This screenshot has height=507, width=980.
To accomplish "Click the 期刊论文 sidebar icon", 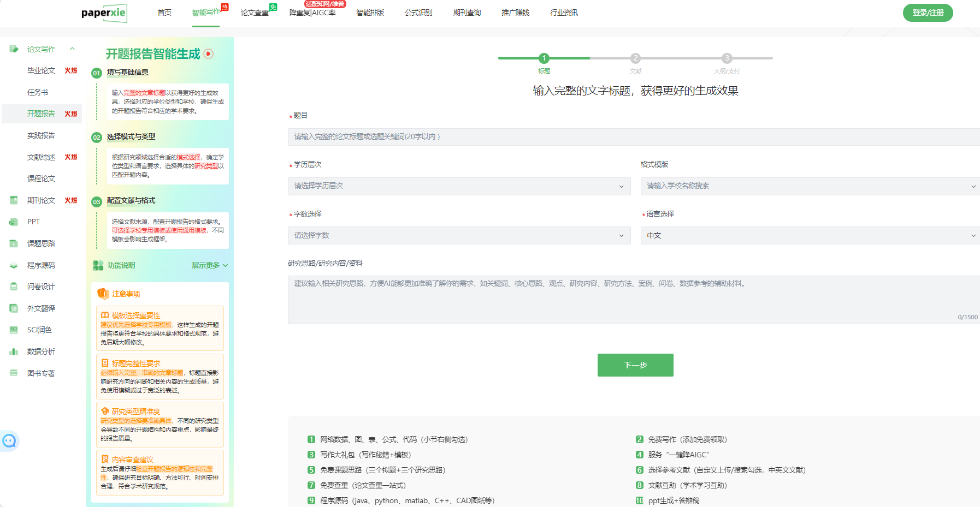I will click(14, 200).
